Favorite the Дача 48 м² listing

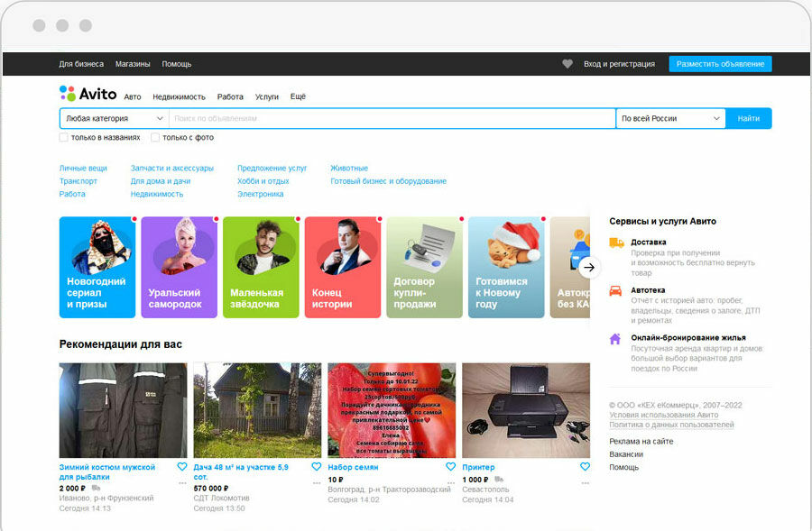(317, 467)
